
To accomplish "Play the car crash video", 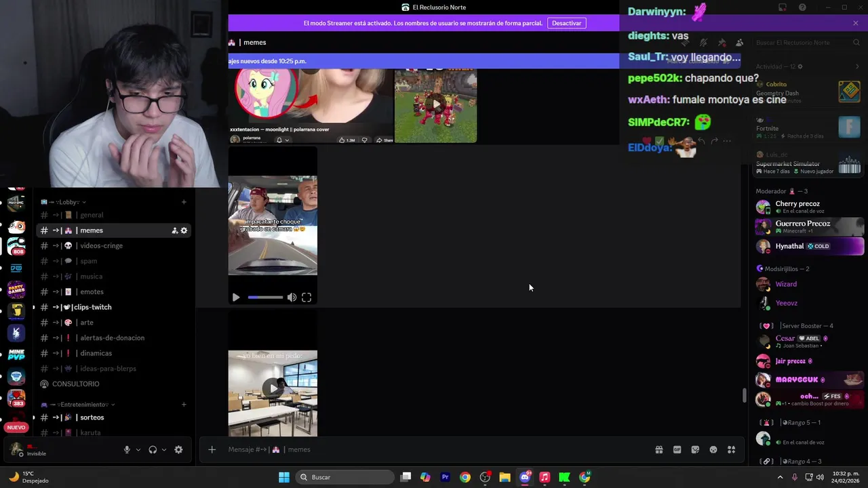I will (x=236, y=298).
